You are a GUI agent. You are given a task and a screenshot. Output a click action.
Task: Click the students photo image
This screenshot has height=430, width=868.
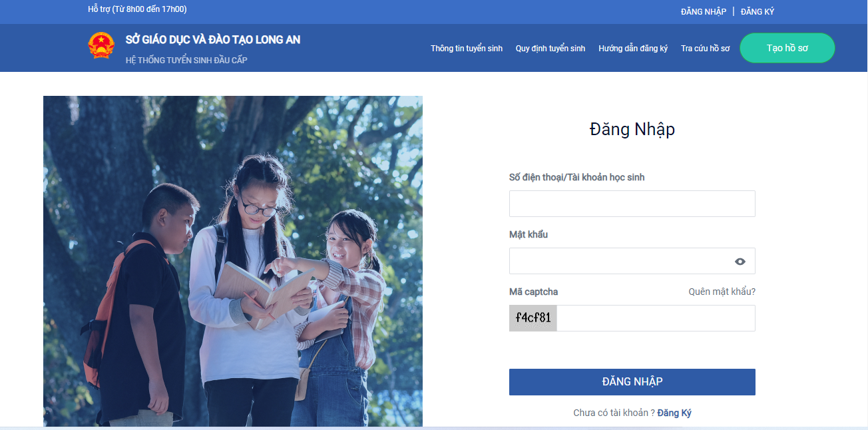(x=233, y=261)
